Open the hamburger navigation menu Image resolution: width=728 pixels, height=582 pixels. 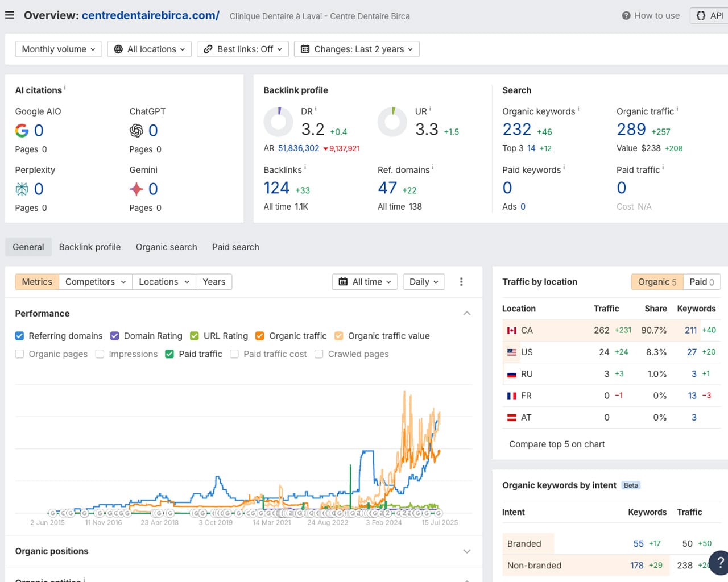click(9, 15)
